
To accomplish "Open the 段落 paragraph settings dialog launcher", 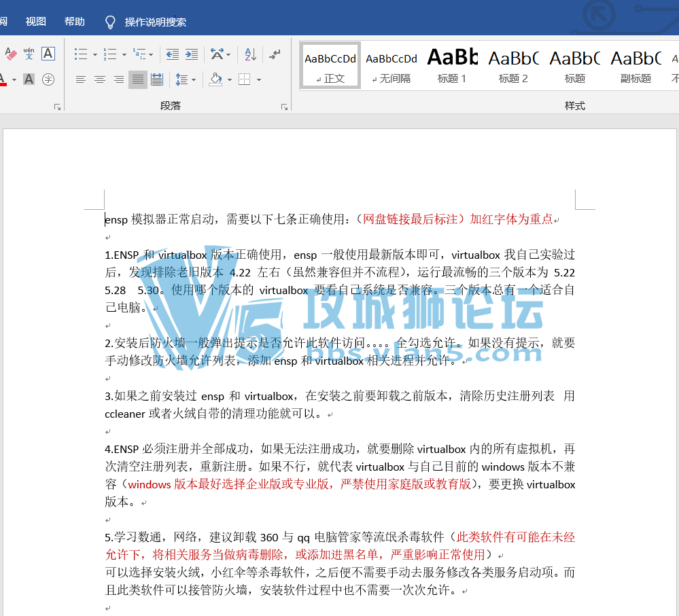I will pyautogui.click(x=284, y=107).
